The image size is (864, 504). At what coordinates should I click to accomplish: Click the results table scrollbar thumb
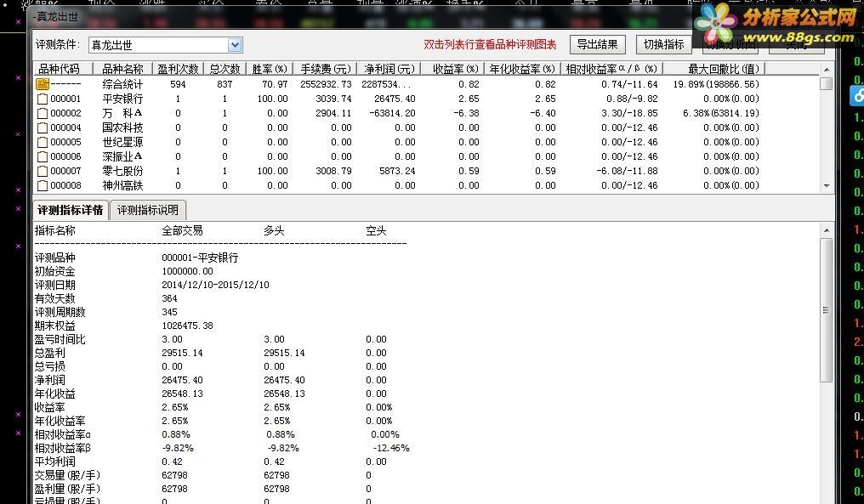pyautogui.click(x=826, y=84)
